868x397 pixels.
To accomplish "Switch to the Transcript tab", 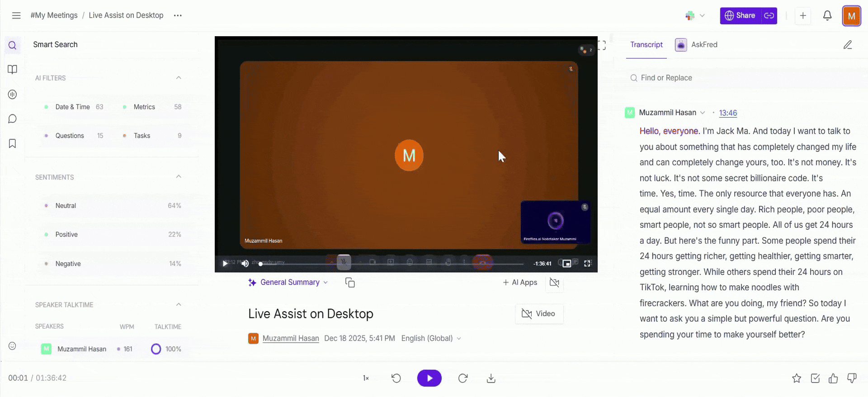I will coord(646,45).
